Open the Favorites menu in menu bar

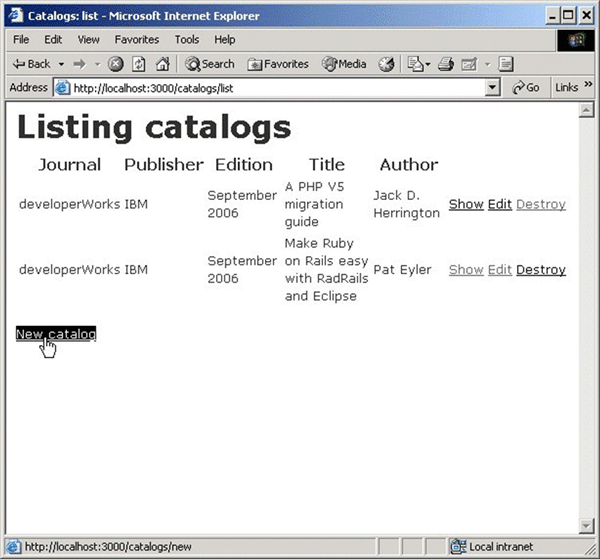[x=137, y=40]
